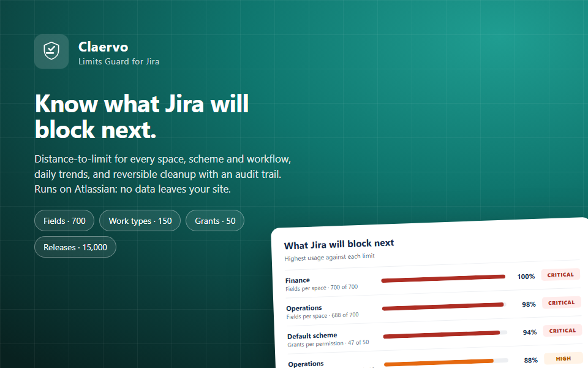Click the 'Fields · 700' pill
Image resolution: width=588 pixels, height=368 pixels.
pyautogui.click(x=64, y=221)
